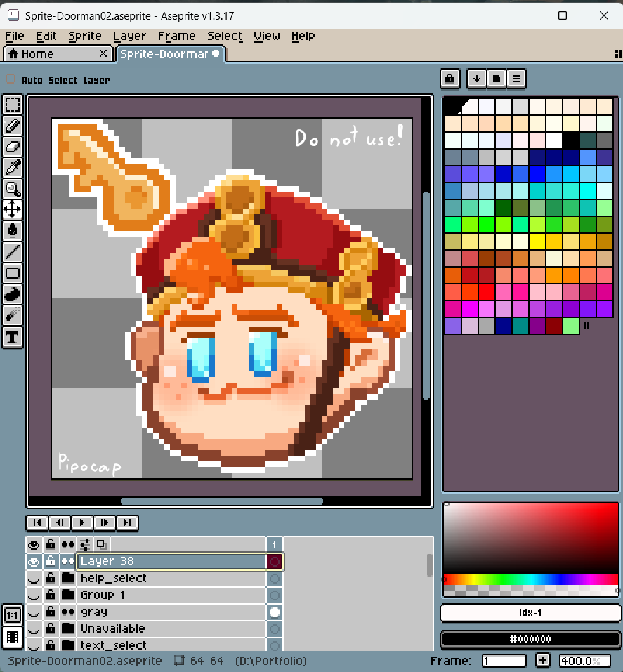Expand the Group 1 folder

tap(67, 595)
